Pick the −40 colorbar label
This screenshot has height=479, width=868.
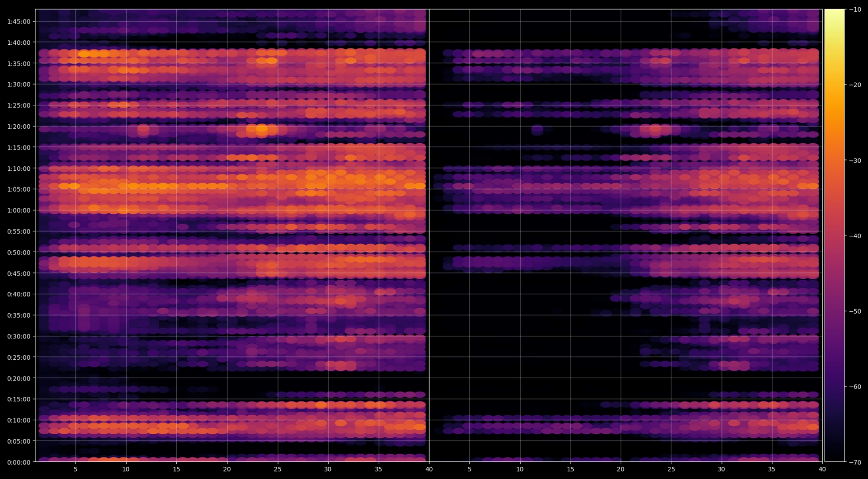(x=855, y=236)
